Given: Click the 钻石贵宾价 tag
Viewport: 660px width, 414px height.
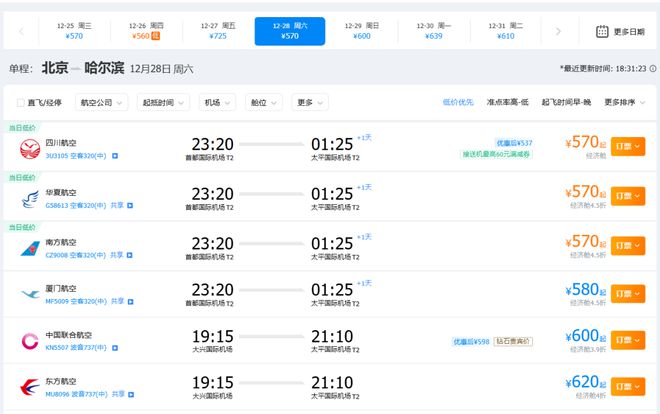Looking at the screenshot, I should pos(513,341).
